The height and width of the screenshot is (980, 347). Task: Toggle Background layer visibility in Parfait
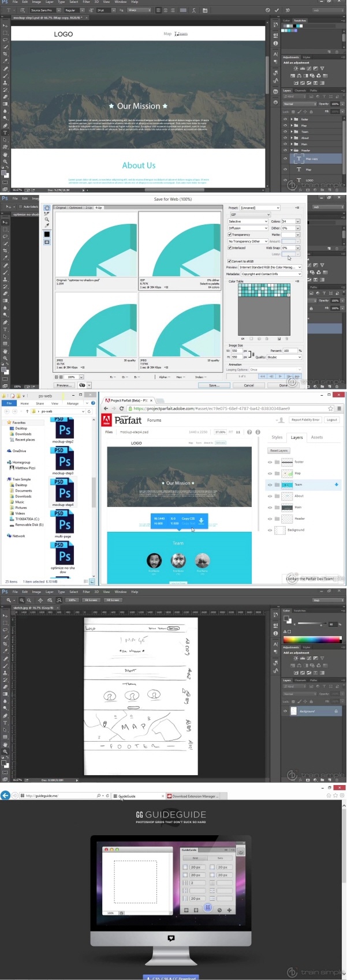(x=270, y=530)
